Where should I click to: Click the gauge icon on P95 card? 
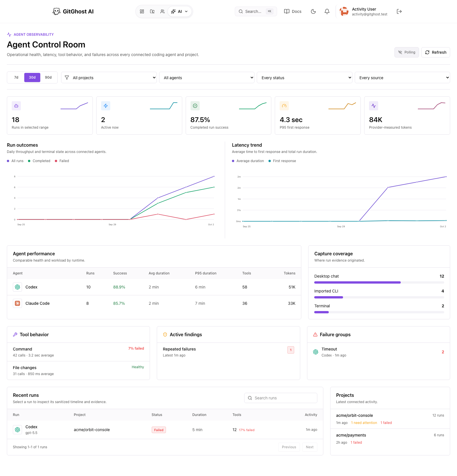(284, 106)
